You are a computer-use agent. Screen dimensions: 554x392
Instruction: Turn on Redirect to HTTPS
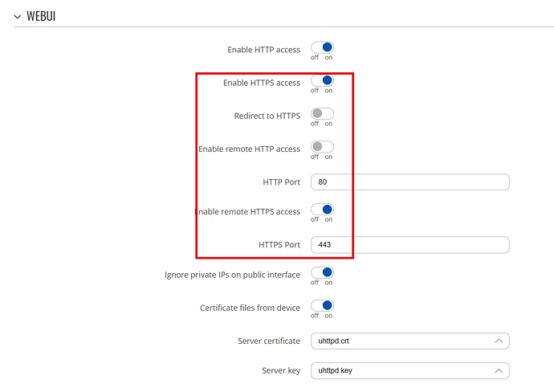click(x=322, y=113)
